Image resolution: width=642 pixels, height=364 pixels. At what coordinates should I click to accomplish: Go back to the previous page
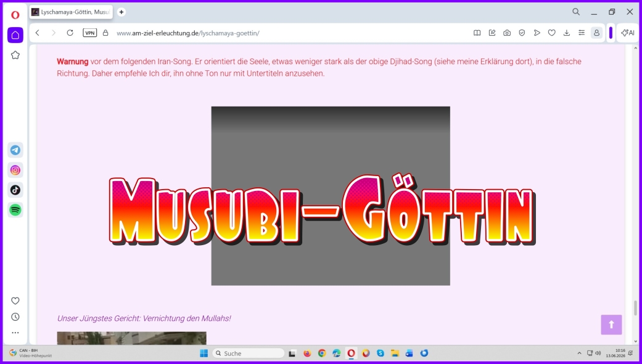37,33
